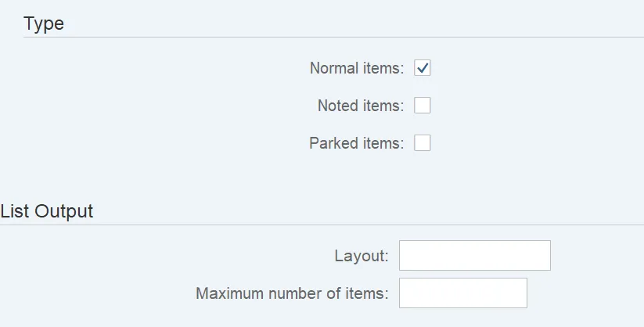This screenshot has width=644, height=327.
Task: Click into Maximum number of items field
Action: pyautogui.click(x=463, y=293)
